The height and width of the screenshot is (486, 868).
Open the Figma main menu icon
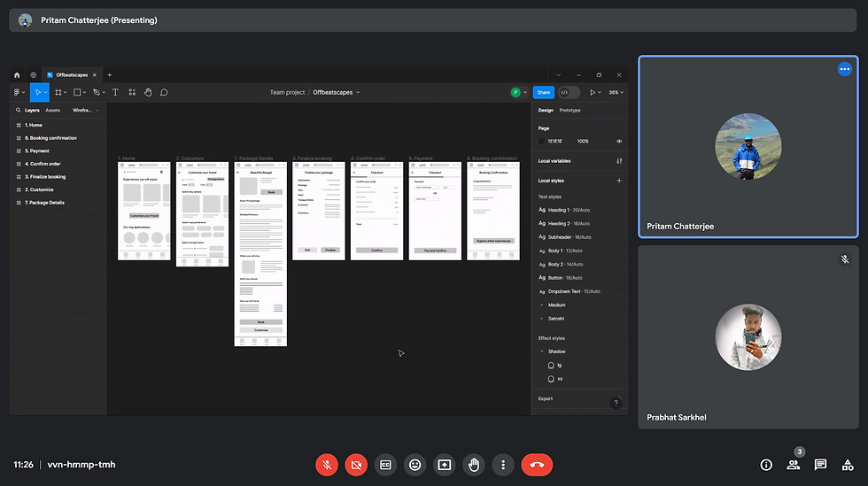tap(17, 92)
